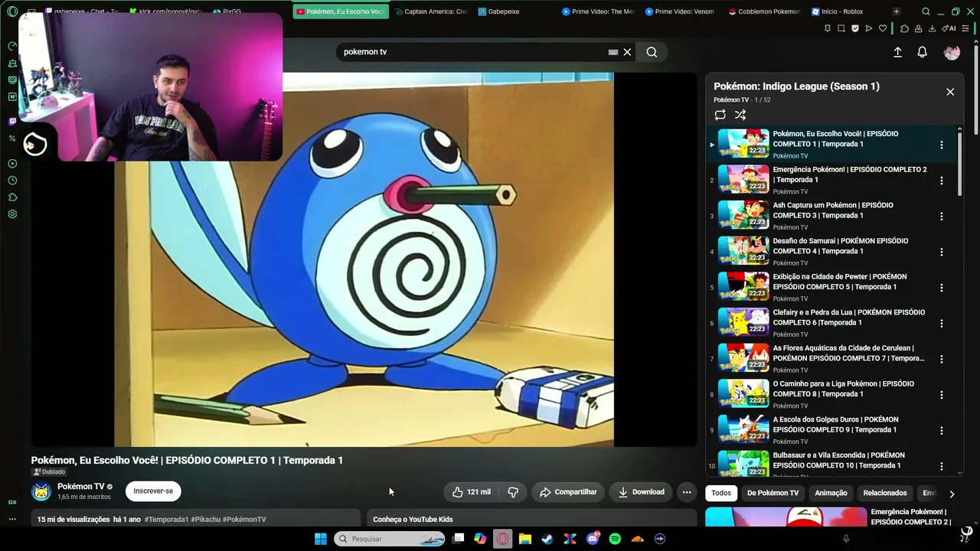Open options for Clefairy e a Pedra da Lua
Viewport: 980px width, 551px height.
[942, 324]
